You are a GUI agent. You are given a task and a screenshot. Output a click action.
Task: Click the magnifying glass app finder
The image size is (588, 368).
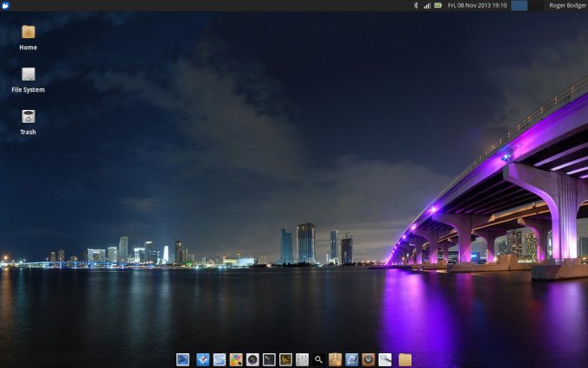click(318, 359)
